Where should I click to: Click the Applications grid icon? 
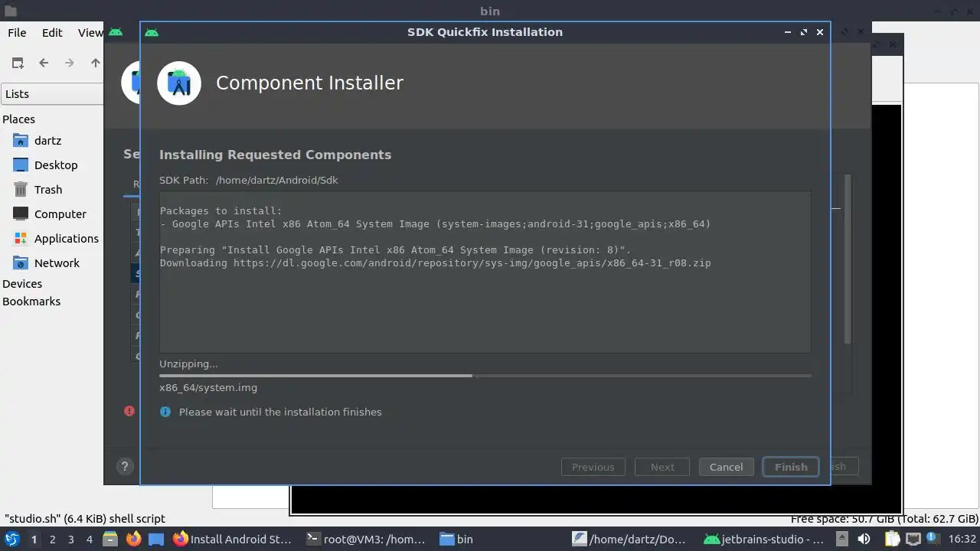(x=21, y=239)
